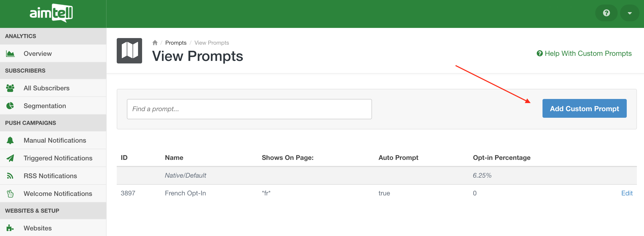Click the Opt-in Percentage column header

[x=501, y=158]
